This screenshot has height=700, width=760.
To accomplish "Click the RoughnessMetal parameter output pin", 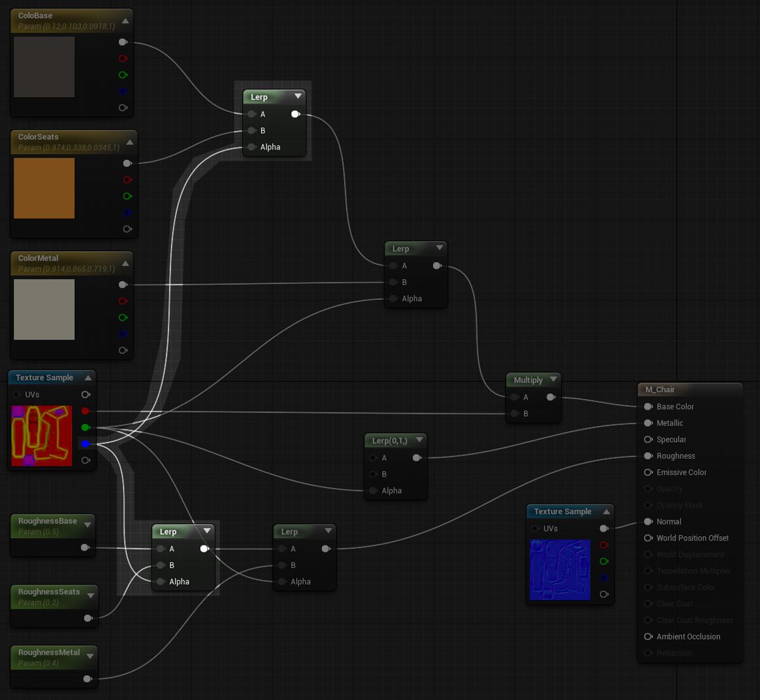I will tap(87, 679).
